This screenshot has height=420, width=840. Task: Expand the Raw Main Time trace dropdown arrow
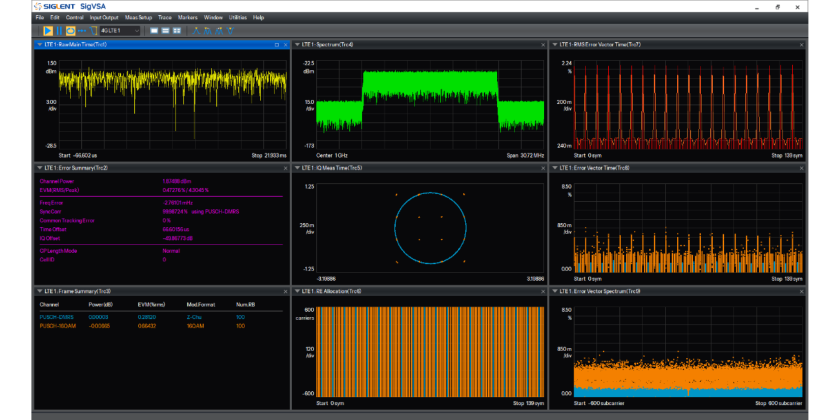(38, 45)
